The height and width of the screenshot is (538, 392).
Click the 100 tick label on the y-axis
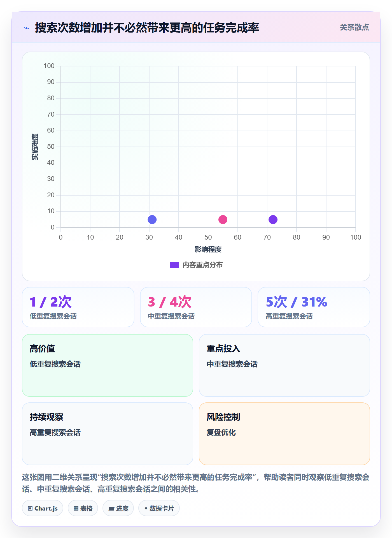click(49, 66)
